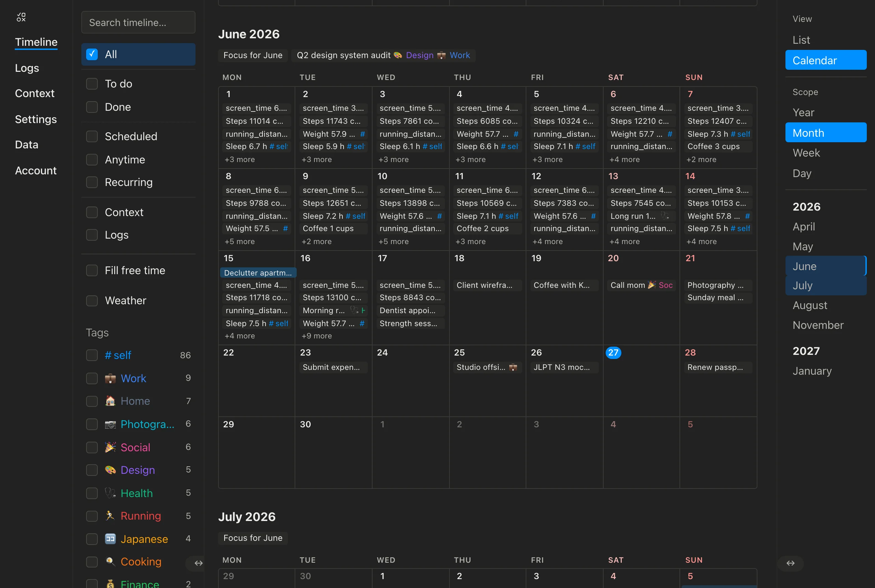The image size is (875, 588).
Task: Click the right panel collapse arrows icon
Action: click(790, 563)
